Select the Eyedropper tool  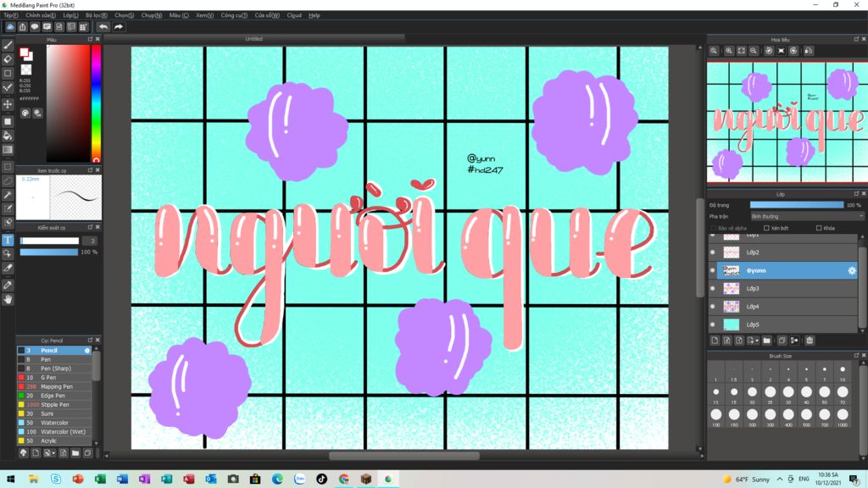click(8, 285)
